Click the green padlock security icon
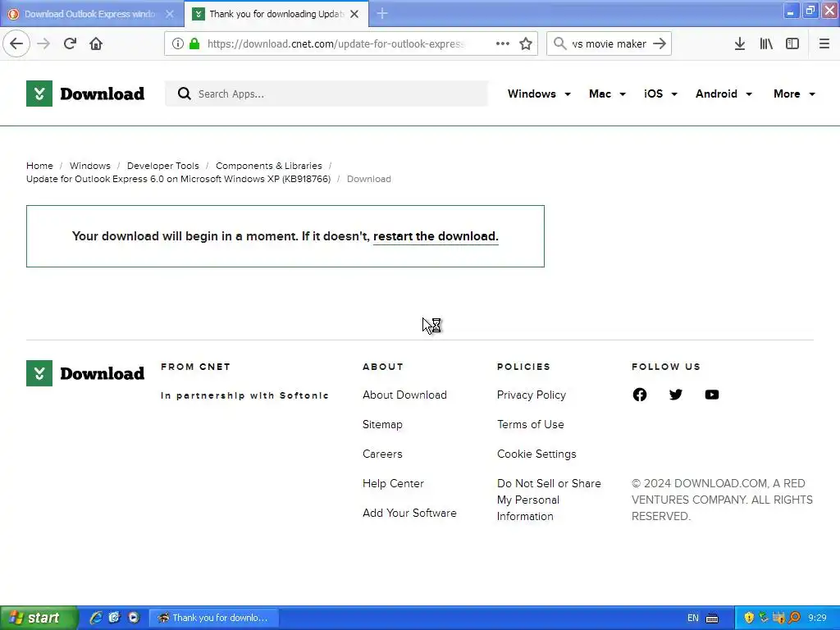The height and width of the screenshot is (630, 840). [x=194, y=44]
